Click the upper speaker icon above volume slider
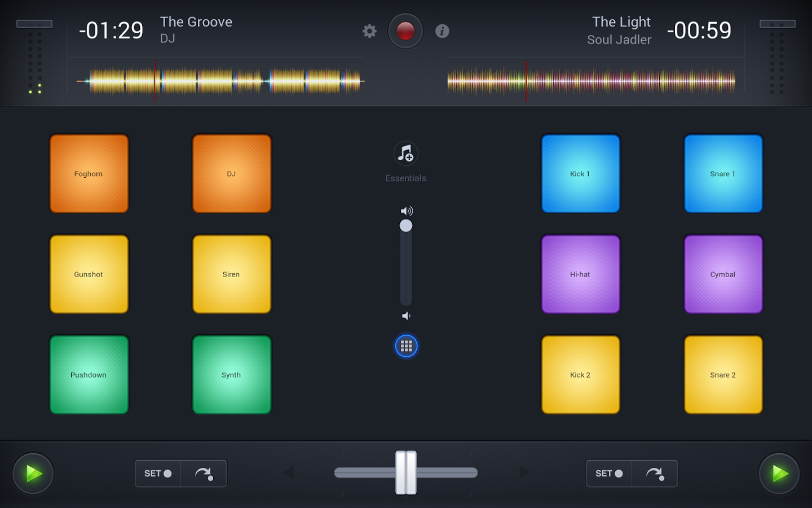 [405, 211]
